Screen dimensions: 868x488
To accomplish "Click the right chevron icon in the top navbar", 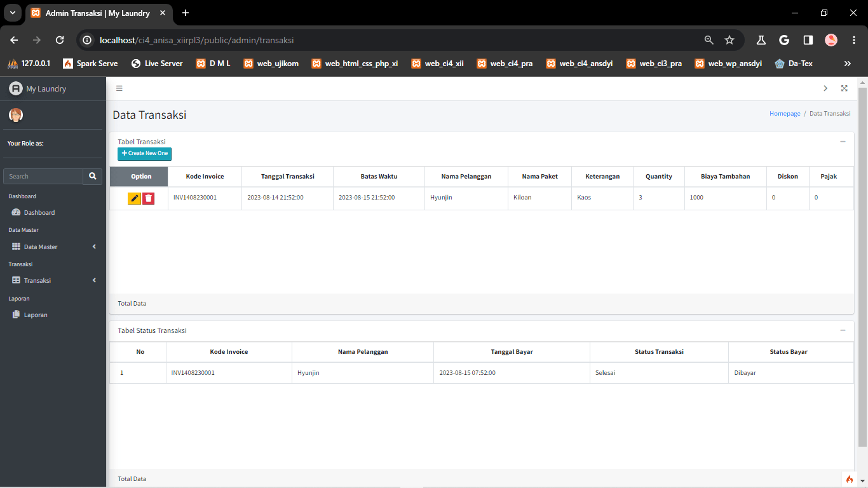I will point(825,88).
